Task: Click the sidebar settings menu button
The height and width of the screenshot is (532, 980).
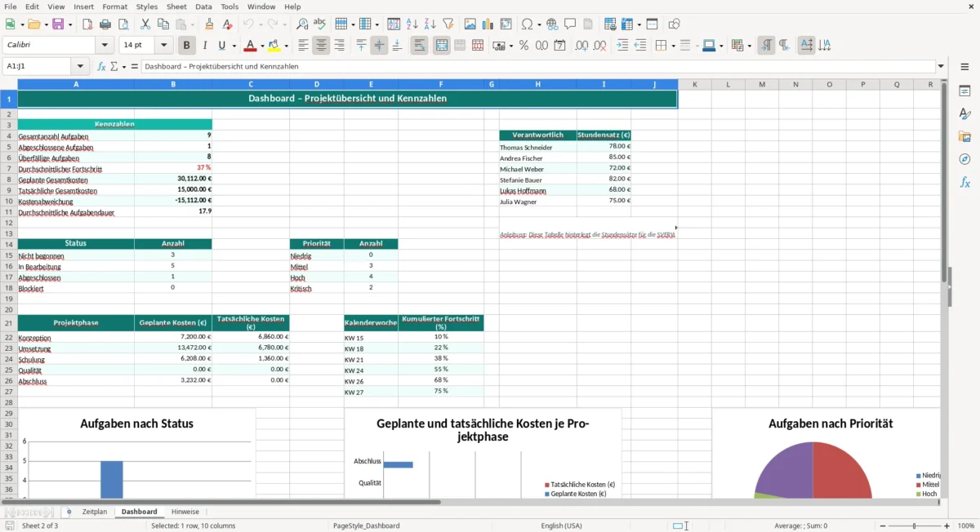Action: [964, 67]
